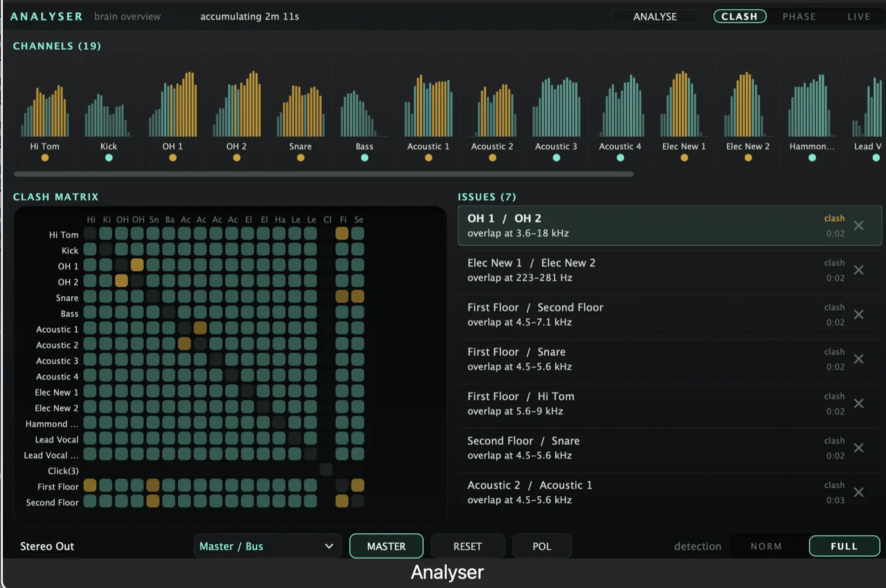
Task: Click orange clash cell in Acoustic 1 row
Action: [200, 328]
